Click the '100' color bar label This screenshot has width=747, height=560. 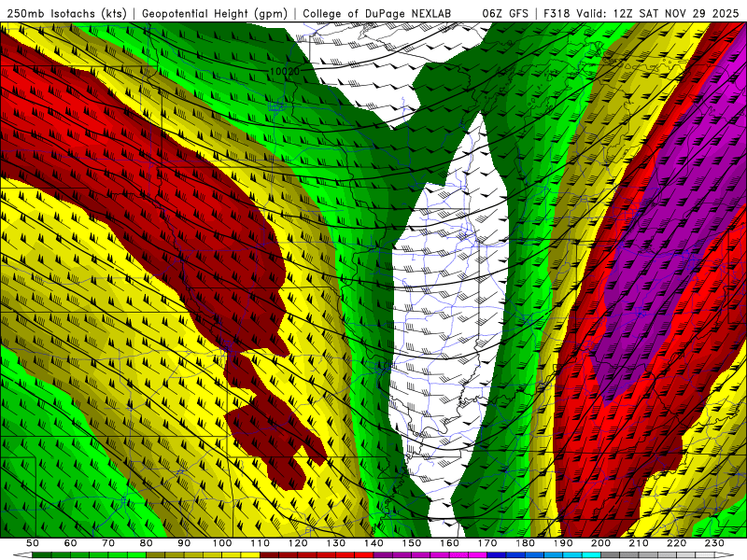[x=222, y=543]
